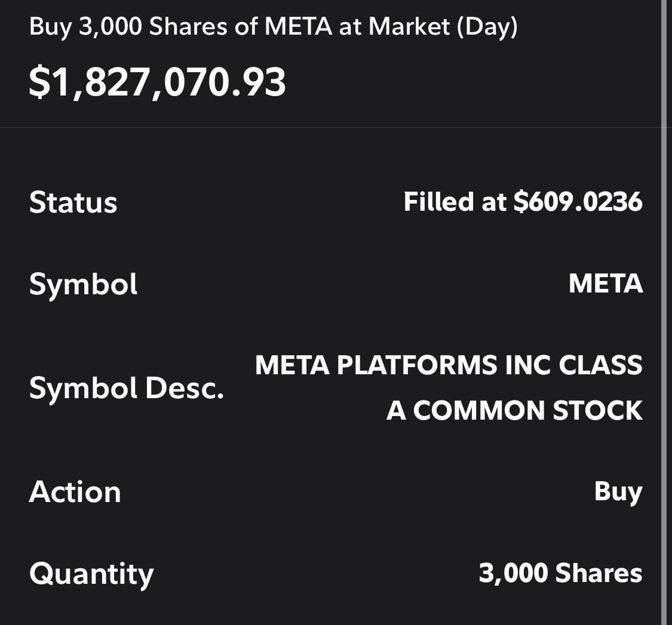Tap the Action row label
672x625 pixels.
(x=75, y=492)
